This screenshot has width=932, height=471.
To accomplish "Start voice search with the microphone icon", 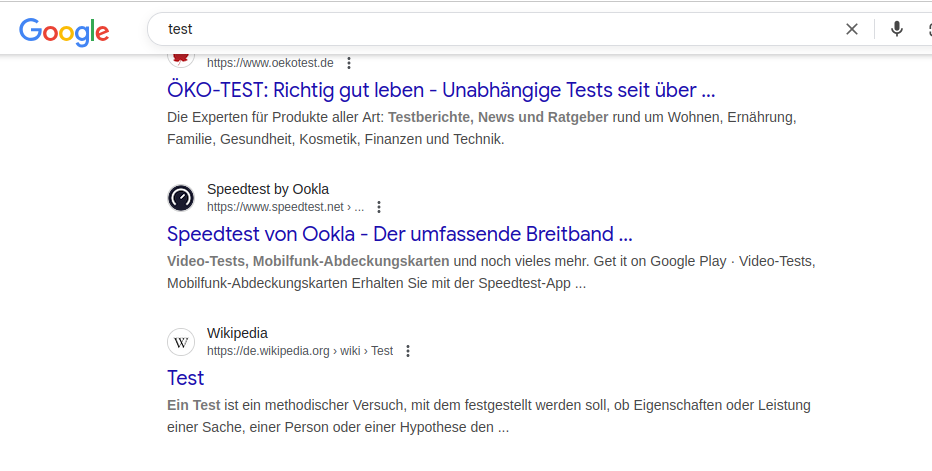I will tap(897, 29).
